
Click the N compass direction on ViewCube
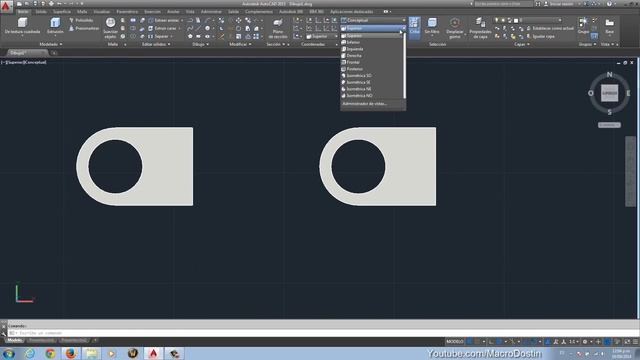(x=609, y=74)
